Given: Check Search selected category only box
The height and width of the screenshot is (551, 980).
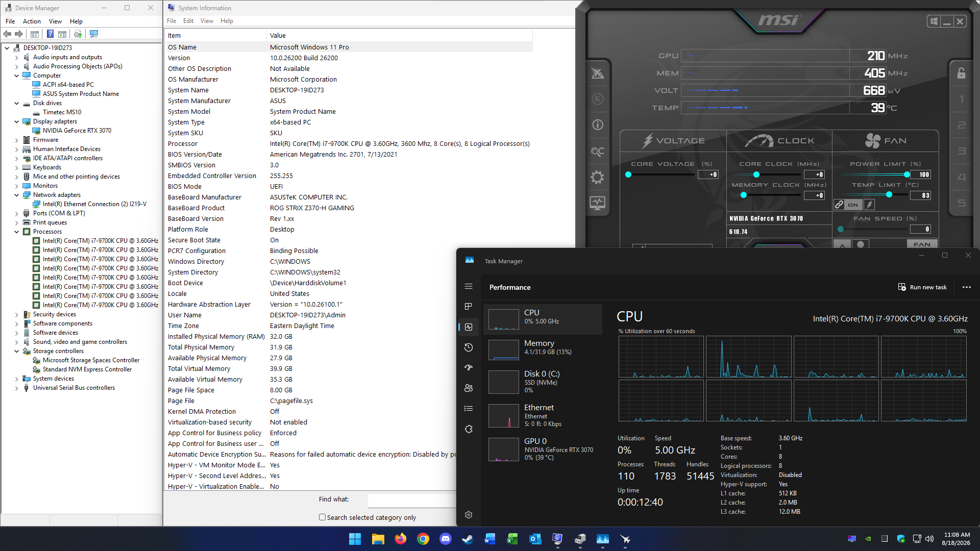Looking at the screenshot, I should tap(323, 517).
